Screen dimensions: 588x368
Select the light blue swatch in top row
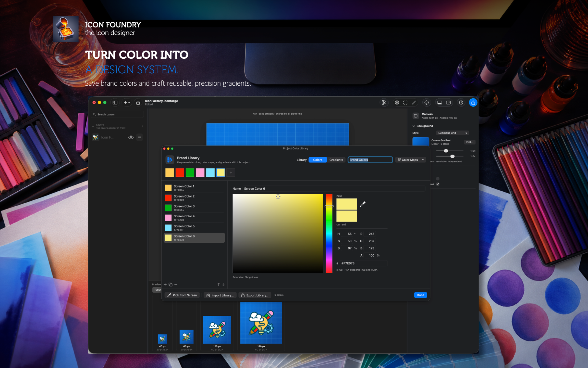[210, 172]
